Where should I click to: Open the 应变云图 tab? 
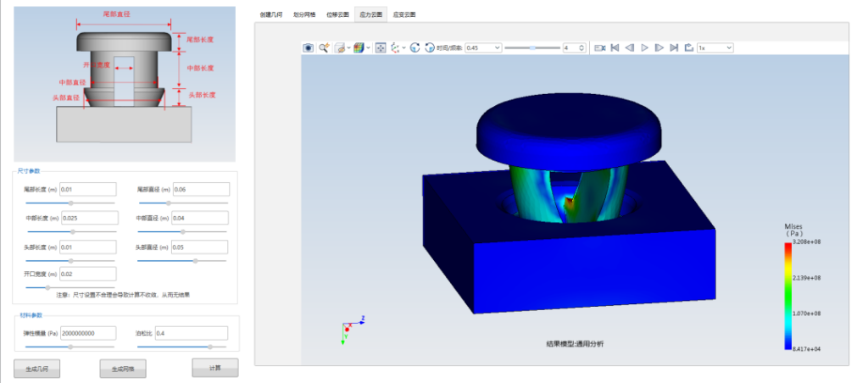coord(404,14)
